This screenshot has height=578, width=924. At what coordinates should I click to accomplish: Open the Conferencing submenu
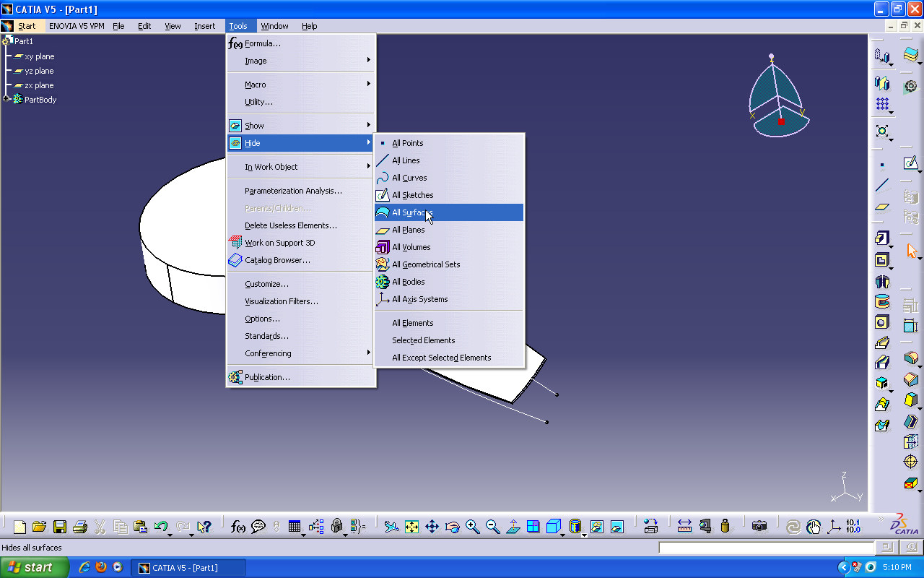click(x=301, y=353)
